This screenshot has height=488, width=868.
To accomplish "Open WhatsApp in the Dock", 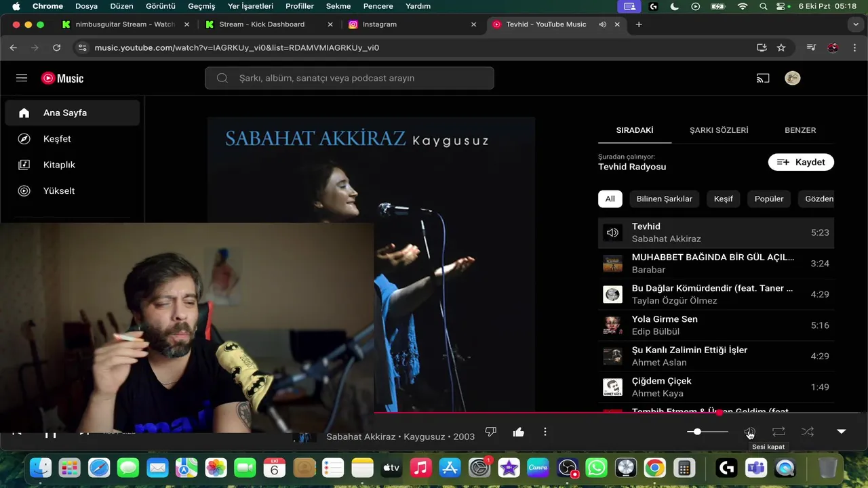I will [596, 468].
